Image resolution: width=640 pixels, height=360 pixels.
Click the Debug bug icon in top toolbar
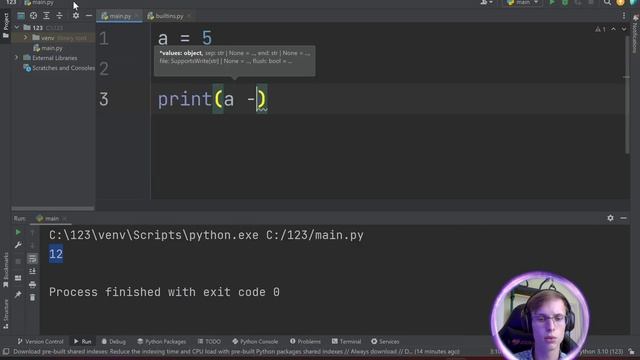(x=565, y=3)
